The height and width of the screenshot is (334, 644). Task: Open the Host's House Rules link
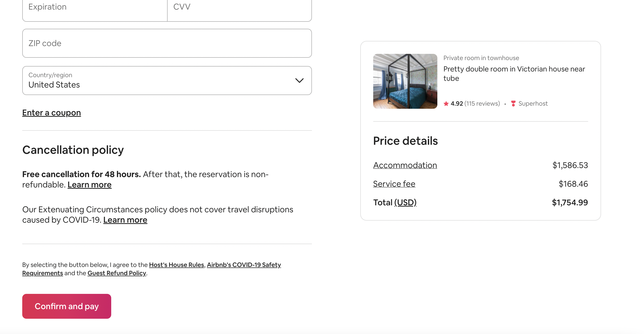(176, 265)
